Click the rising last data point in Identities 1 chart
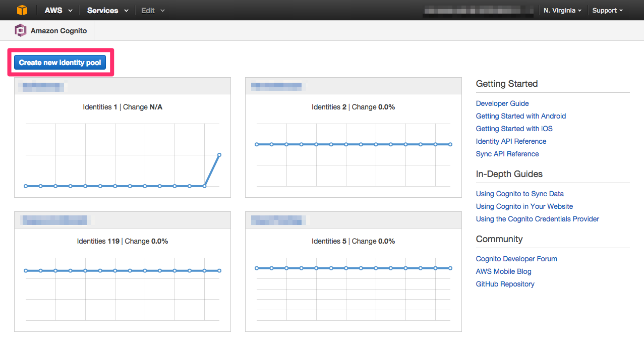The image size is (644, 344). (x=219, y=155)
